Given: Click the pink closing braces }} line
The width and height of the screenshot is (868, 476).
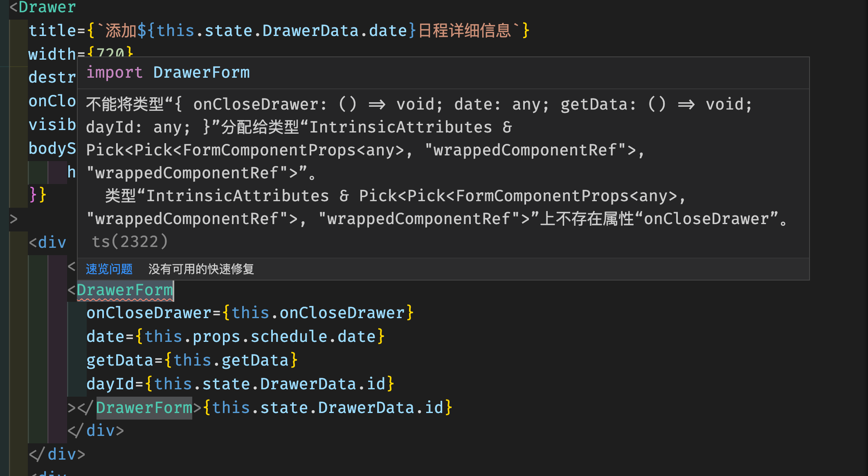Looking at the screenshot, I should [38, 194].
